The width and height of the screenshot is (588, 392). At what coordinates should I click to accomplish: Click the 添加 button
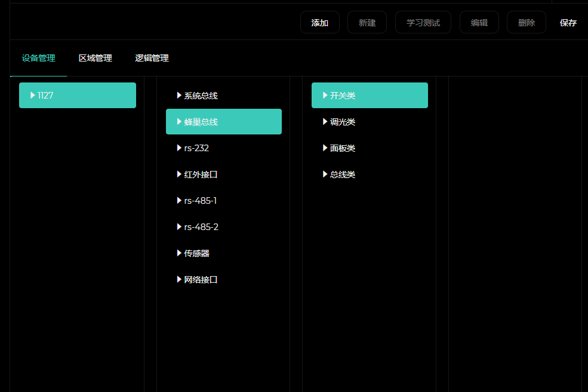[x=319, y=23]
